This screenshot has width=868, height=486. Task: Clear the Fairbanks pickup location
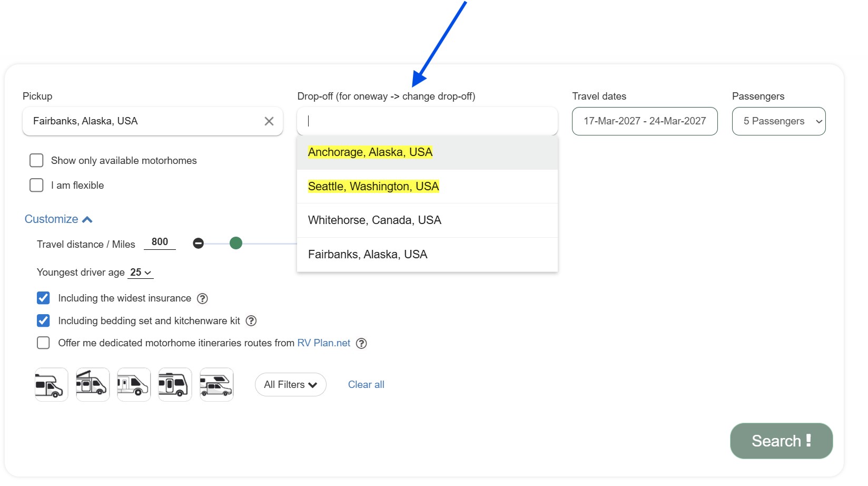tap(269, 121)
